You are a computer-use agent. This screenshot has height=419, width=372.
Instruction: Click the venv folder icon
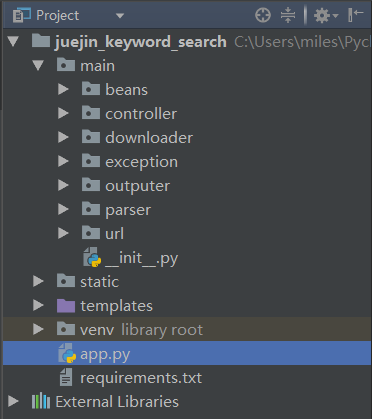(66, 329)
